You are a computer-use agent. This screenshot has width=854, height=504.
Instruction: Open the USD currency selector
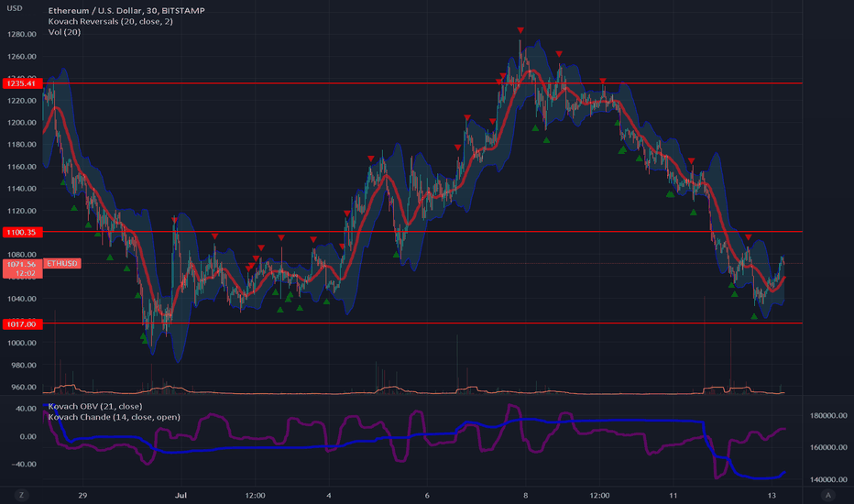pos(15,8)
